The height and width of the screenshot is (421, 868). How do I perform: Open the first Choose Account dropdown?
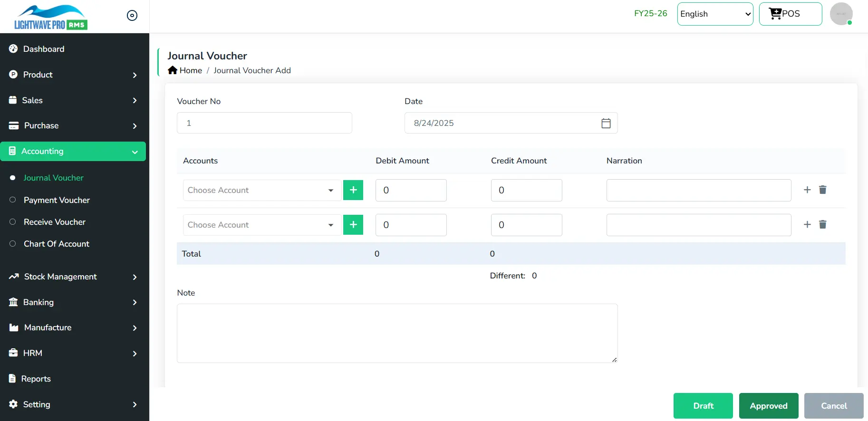point(261,190)
